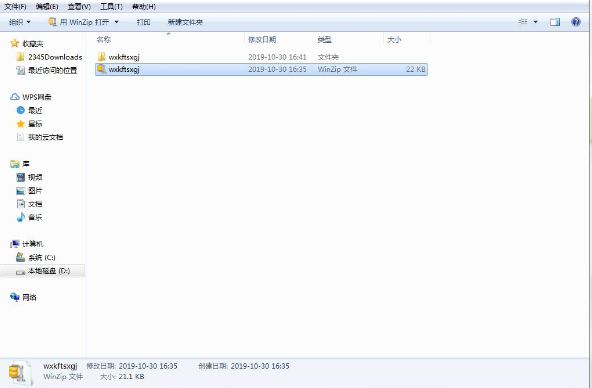The image size is (592, 388).
Task: Click the 图片 library icon
Action: [x=21, y=191]
